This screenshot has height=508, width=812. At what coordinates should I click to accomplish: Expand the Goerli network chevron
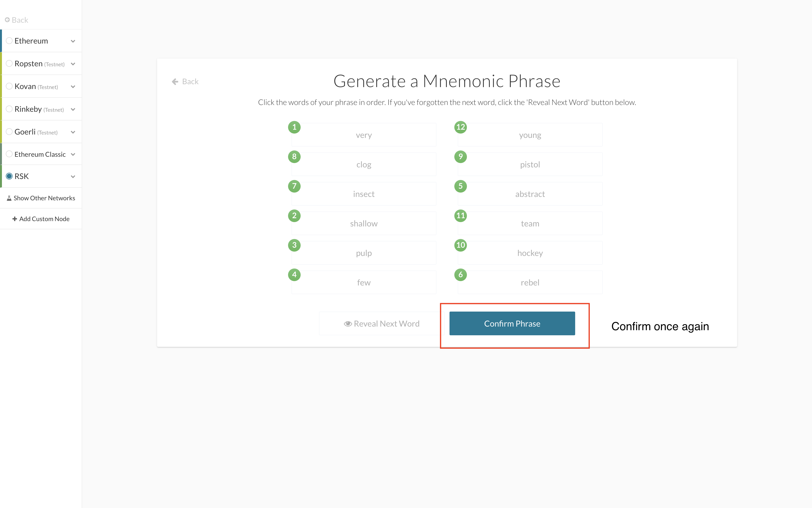pos(73,132)
